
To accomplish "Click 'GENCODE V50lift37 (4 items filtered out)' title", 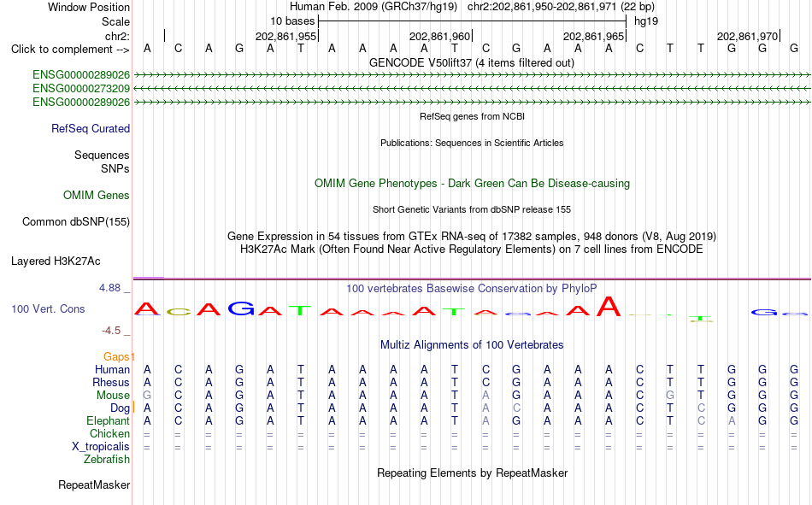I will pos(472,62).
